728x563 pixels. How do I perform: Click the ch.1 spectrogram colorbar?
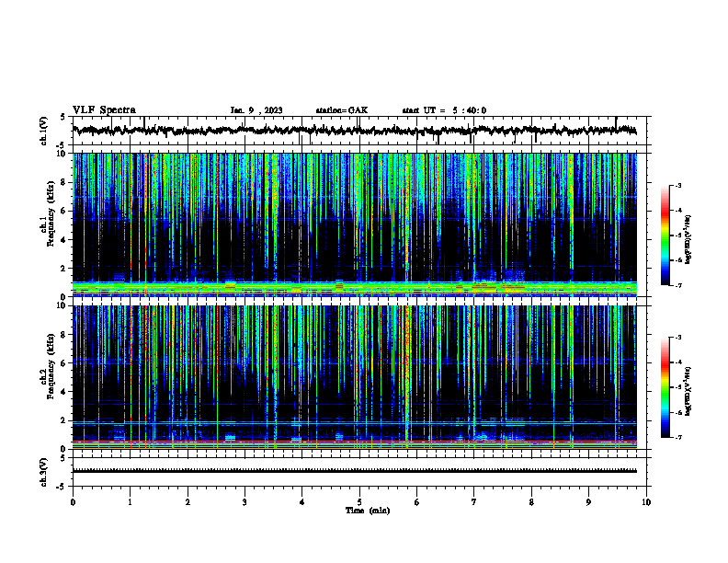click(x=665, y=236)
